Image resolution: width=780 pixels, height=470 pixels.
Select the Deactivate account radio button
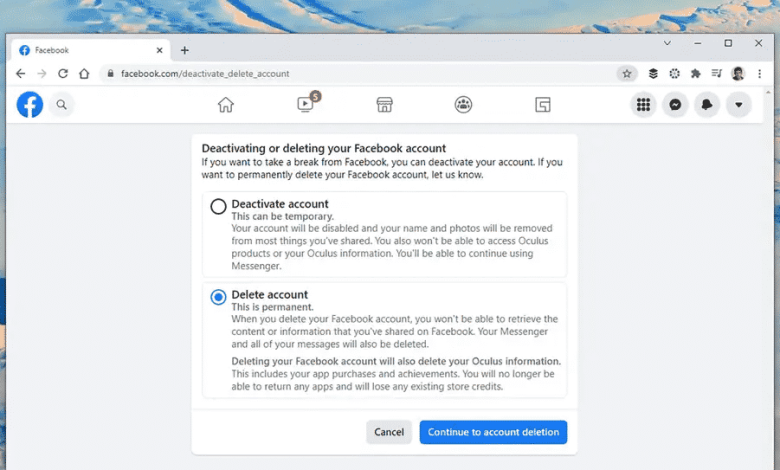pos(218,207)
